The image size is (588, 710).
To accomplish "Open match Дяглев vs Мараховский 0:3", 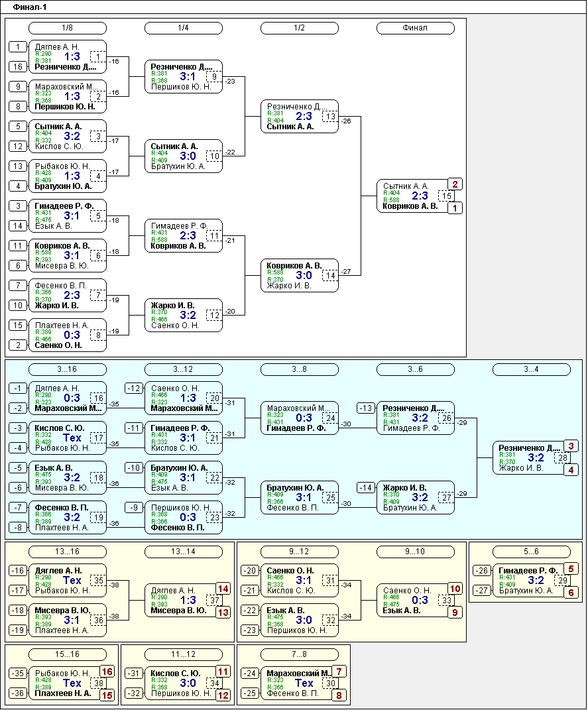I will pos(68,398).
